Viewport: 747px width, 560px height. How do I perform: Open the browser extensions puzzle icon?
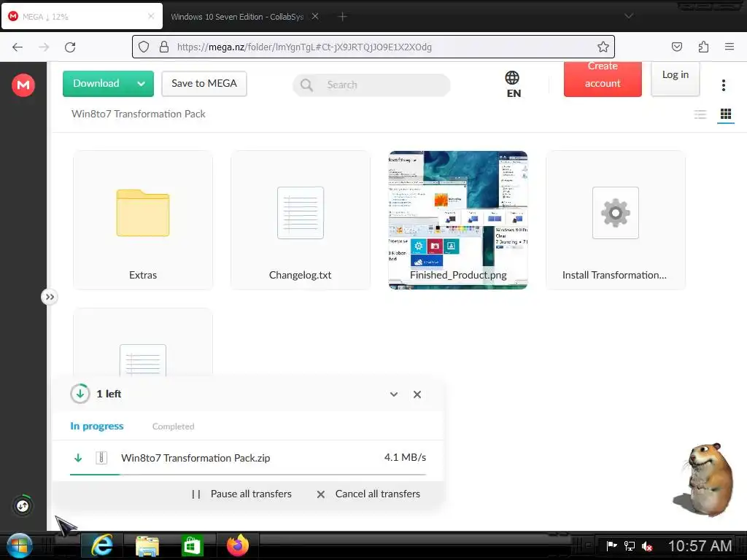click(703, 47)
